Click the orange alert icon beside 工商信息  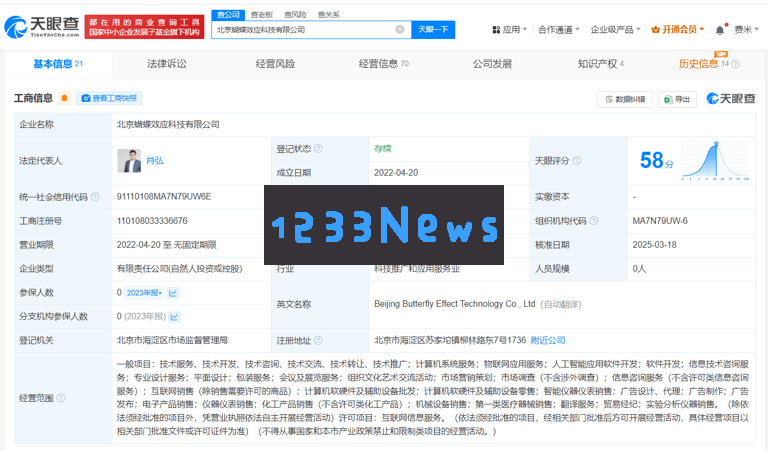click(x=64, y=98)
